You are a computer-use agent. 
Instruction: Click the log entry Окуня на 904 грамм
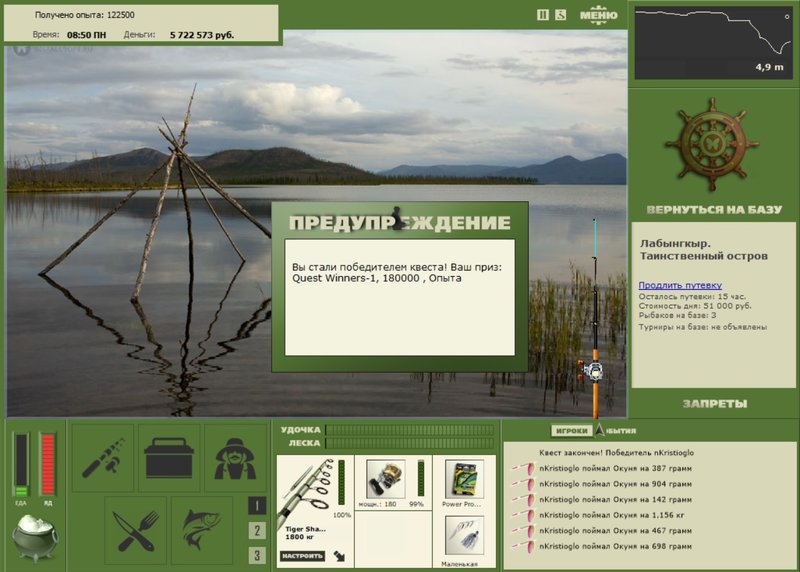click(x=615, y=484)
